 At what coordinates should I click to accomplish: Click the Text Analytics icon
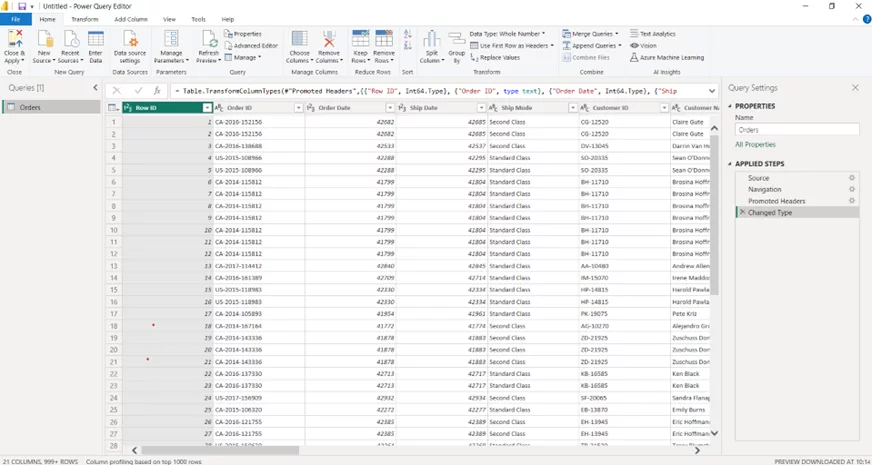635,33
